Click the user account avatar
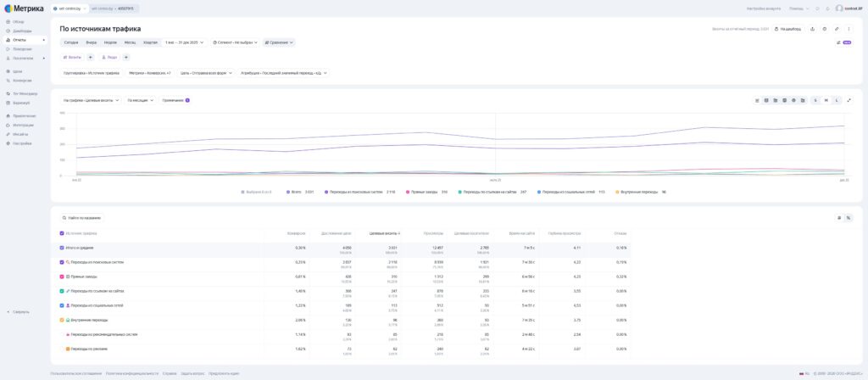Viewport: 868px width, 380px height. click(839, 8)
